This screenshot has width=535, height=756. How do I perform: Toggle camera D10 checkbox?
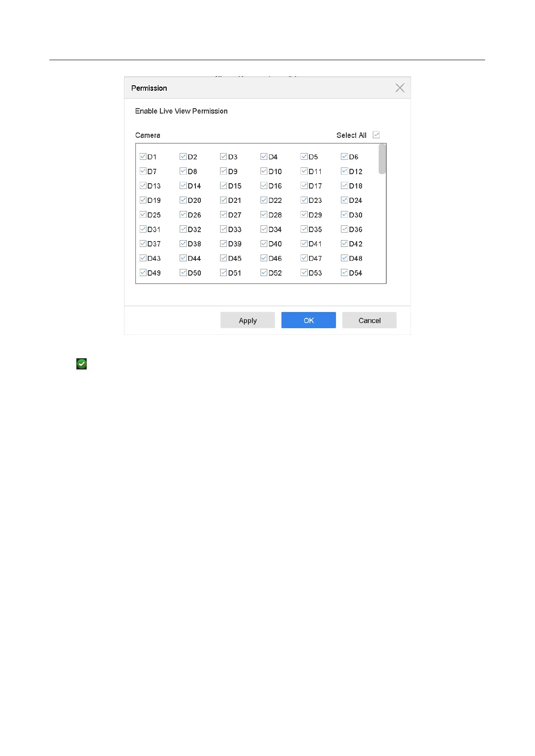click(264, 171)
